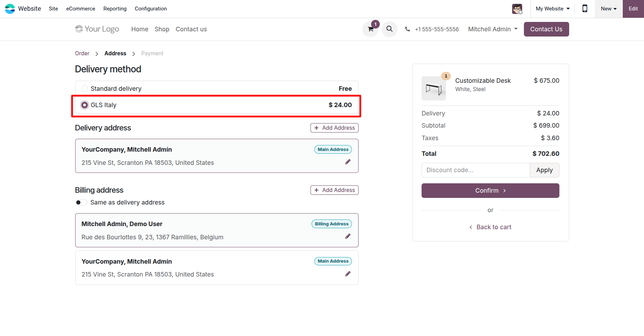Toggle mobile preview icon

pyautogui.click(x=585, y=9)
